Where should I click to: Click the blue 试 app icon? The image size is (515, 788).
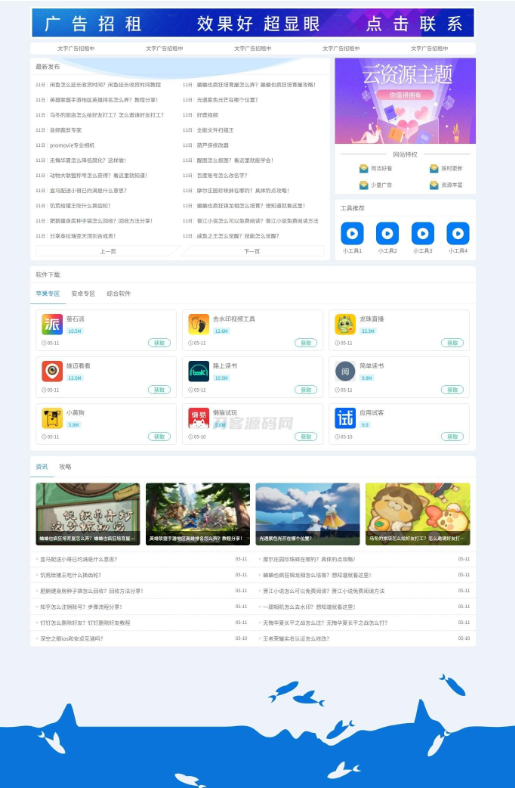pyautogui.click(x=345, y=418)
